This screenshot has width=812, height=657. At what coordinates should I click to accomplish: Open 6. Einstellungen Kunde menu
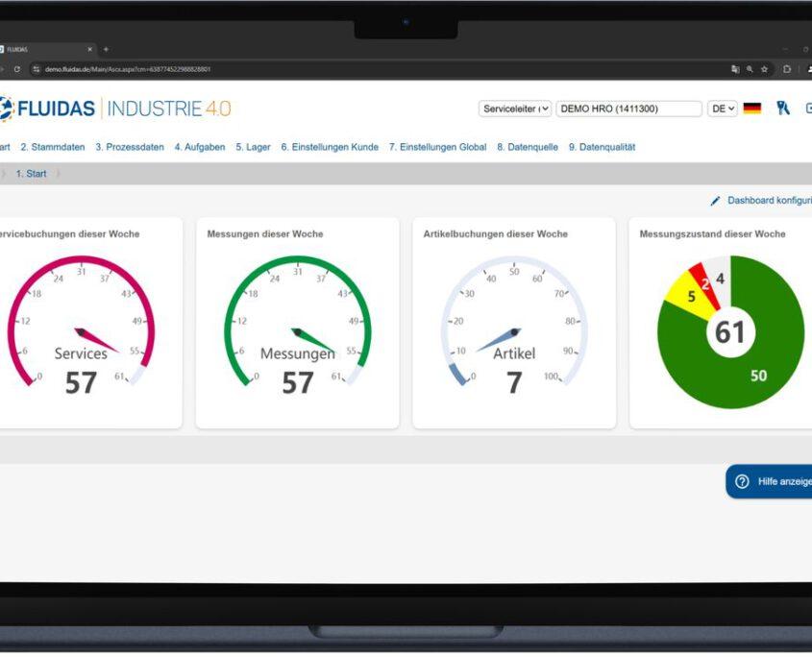[x=330, y=147]
